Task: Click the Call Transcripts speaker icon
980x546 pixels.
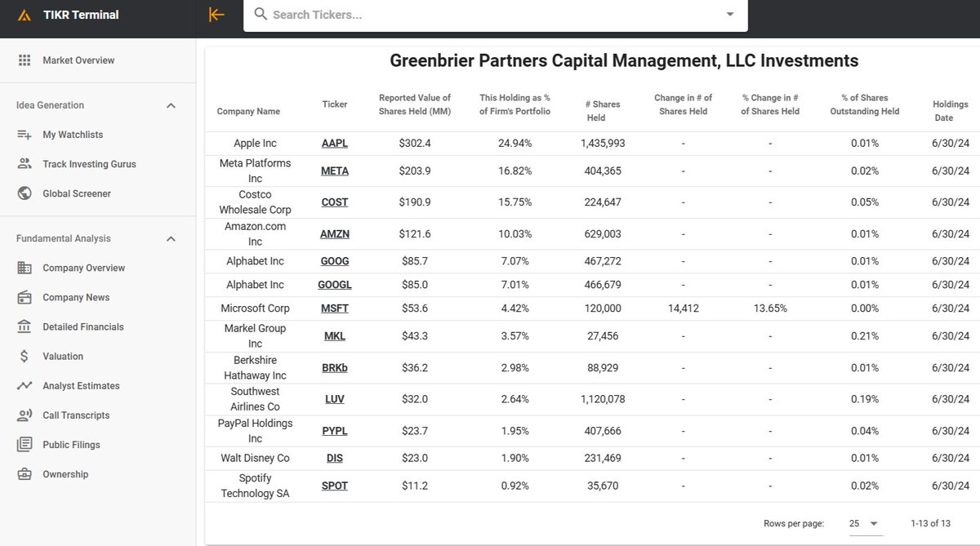Action: coord(24,415)
